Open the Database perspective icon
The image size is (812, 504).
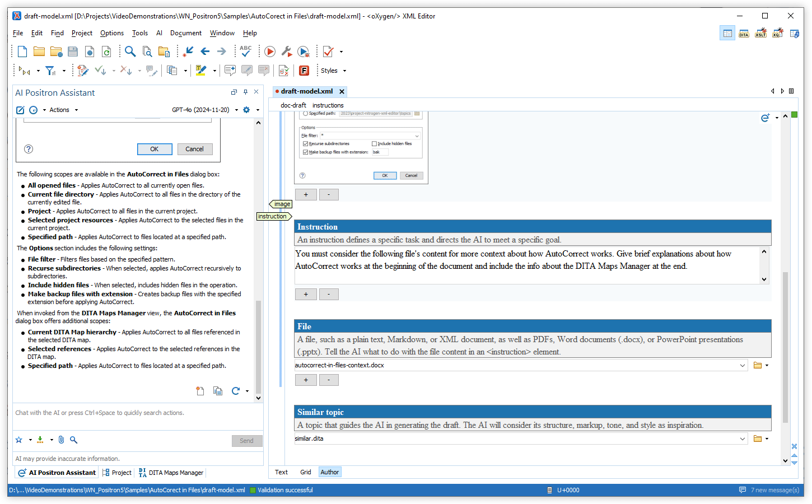pos(794,34)
